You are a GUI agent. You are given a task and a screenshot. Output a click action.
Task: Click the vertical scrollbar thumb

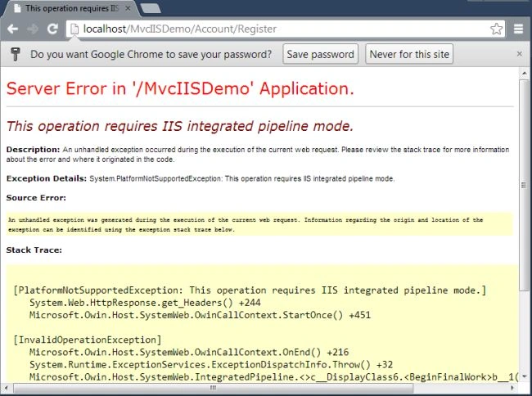point(524,185)
